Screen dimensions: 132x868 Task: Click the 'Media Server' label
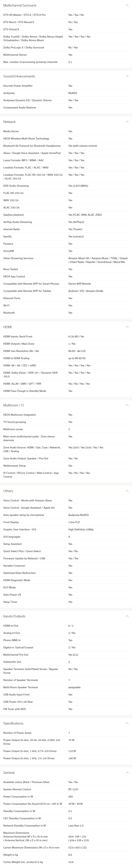coord(11,131)
